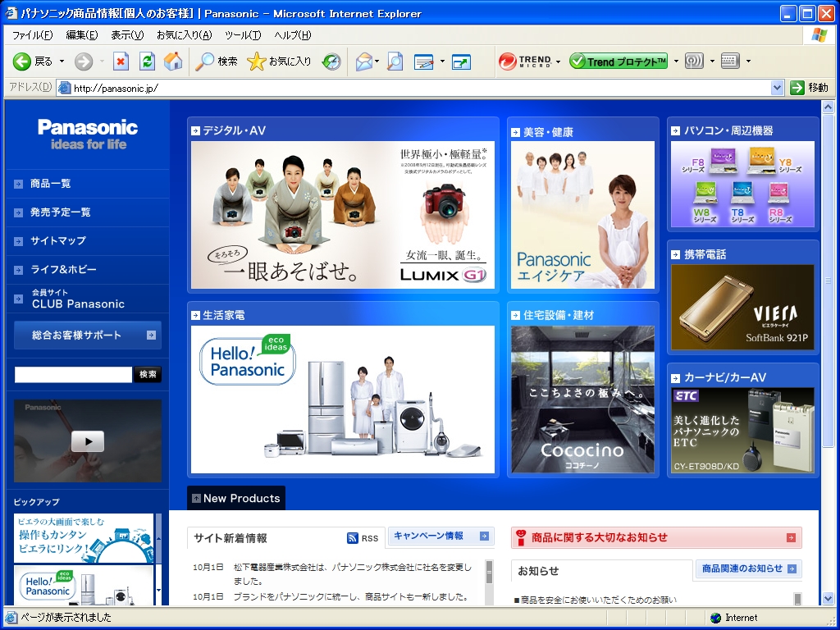
Task: Click the RSS feed icon
Action: [352, 538]
